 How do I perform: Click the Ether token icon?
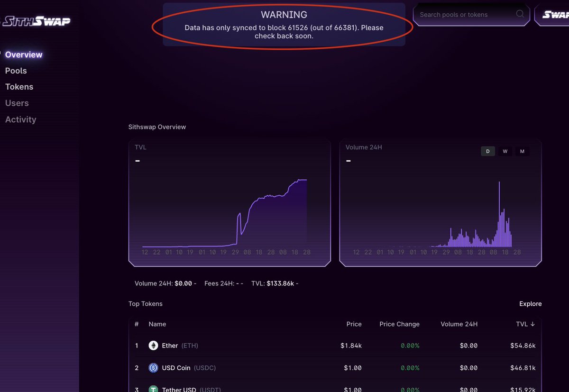click(153, 346)
